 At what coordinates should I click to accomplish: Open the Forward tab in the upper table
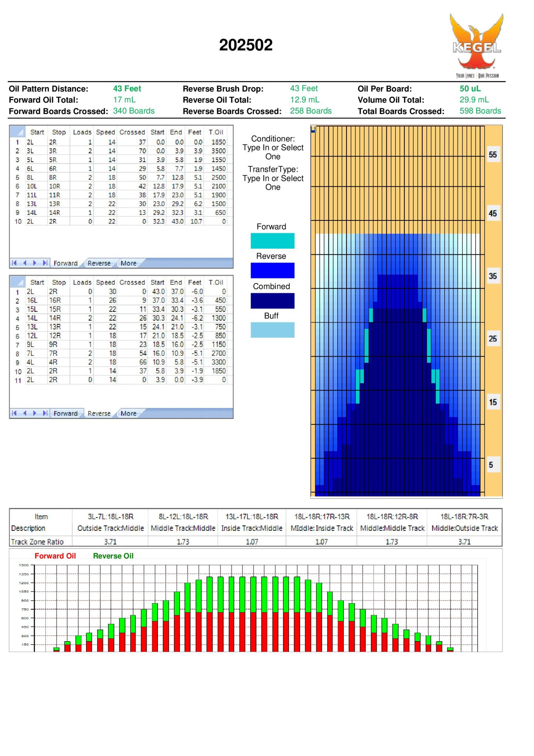66,263
